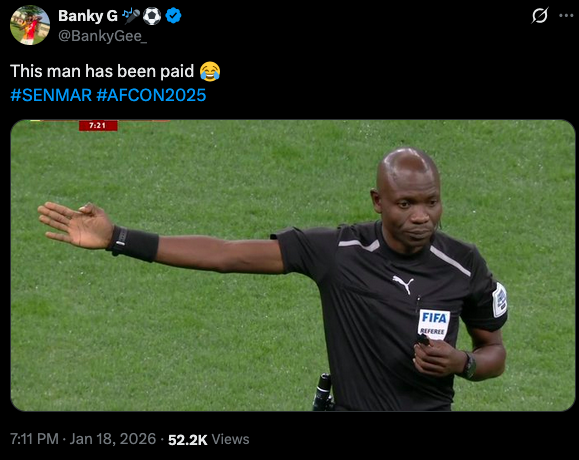Click the soccer ball emoji in name
This screenshot has height=460, width=579.
[152, 16]
